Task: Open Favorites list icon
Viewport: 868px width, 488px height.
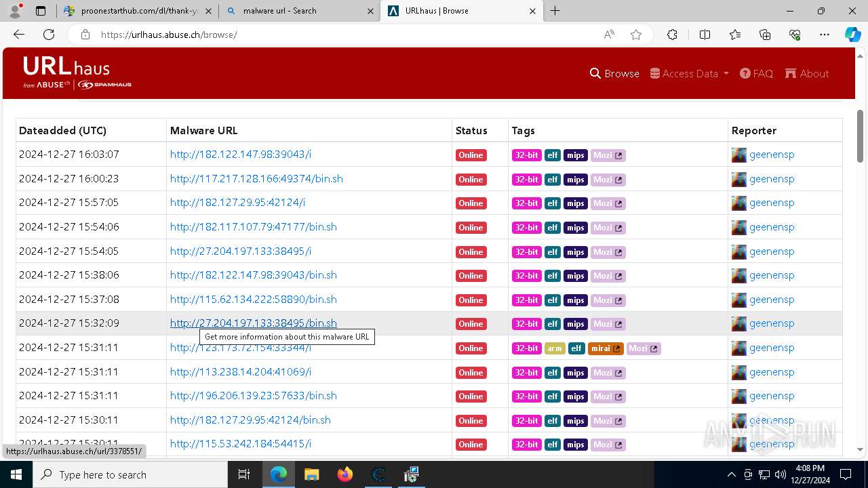Action: pyautogui.click(x=735, y=35)
